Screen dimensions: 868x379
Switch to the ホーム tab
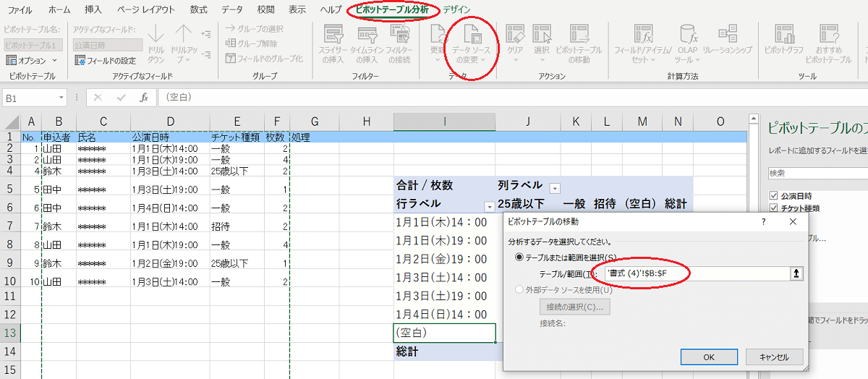(x=59, y=10)
